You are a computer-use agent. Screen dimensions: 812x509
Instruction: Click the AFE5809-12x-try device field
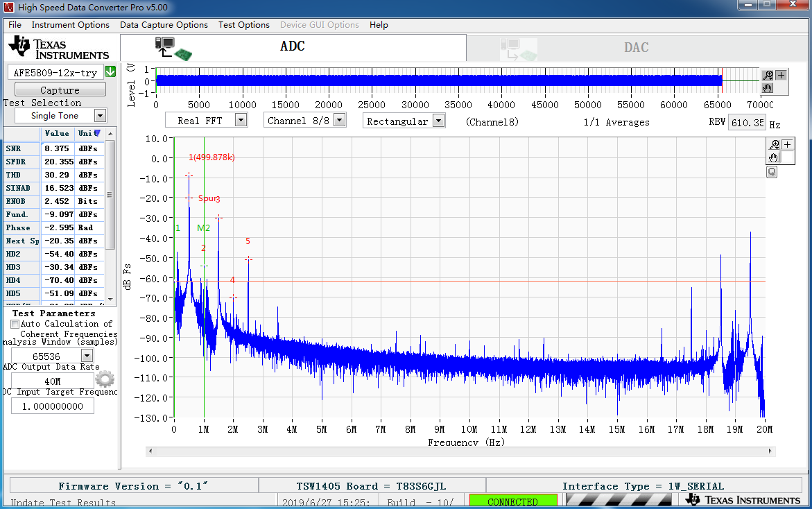(x=55, y=73)
